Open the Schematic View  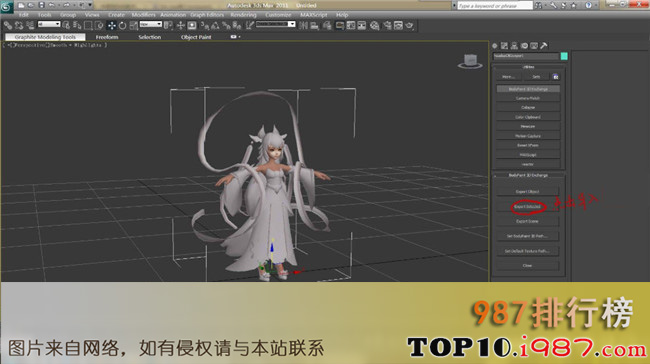pos(361,26)
